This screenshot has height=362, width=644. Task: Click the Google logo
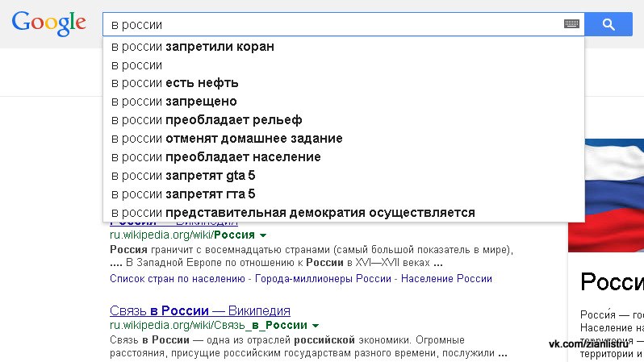pyautogui.click(x=49, y=23)
